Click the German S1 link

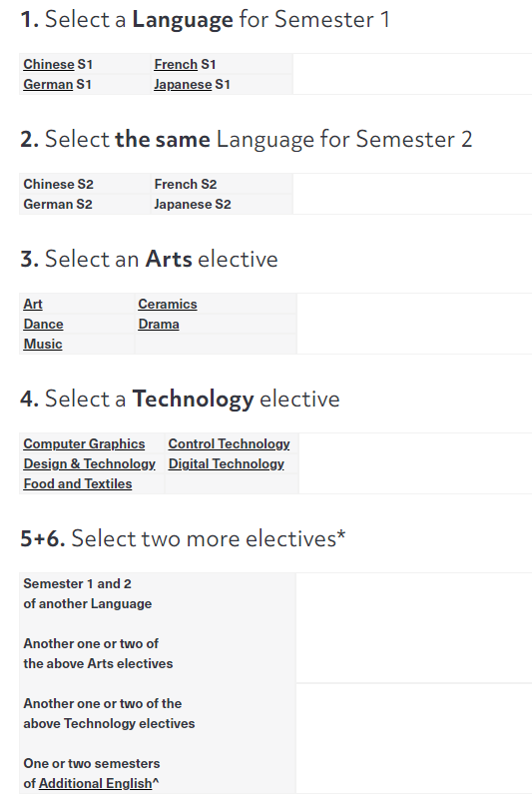click(x=48, y=84)
